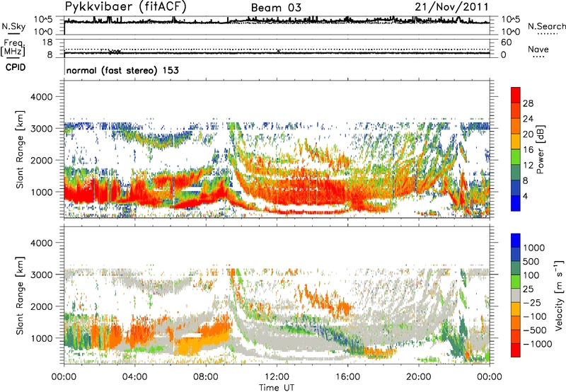566x392 pixels.
Task: Click the Nave legend label
Action: click(x=538, y=49)
